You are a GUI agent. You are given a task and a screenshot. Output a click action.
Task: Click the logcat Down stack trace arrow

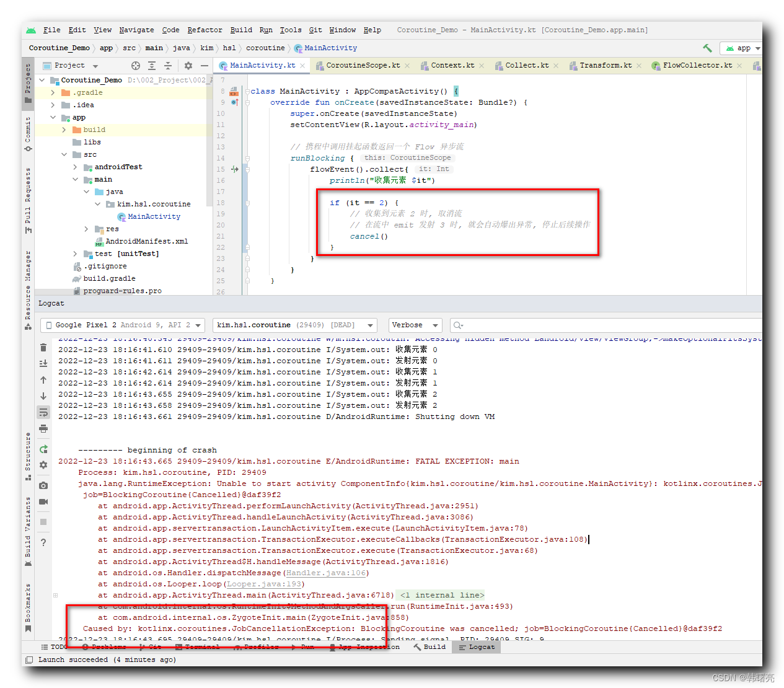pyautogui.click(x=43, y=396)
